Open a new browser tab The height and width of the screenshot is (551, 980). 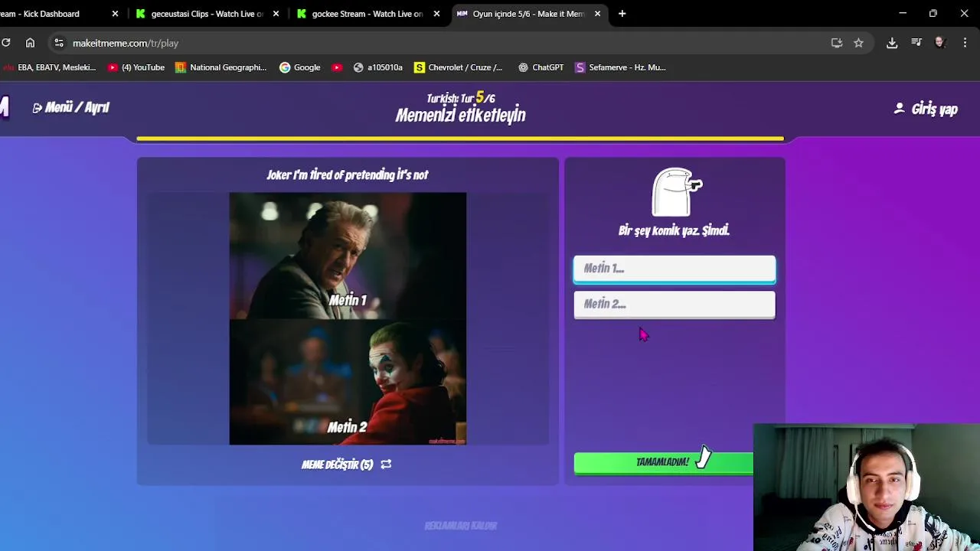(x=622, y=14)
